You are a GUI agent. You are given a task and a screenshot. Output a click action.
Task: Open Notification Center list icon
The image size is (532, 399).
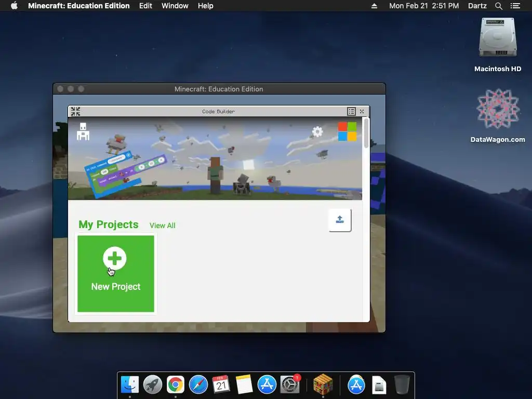[515, 6]
